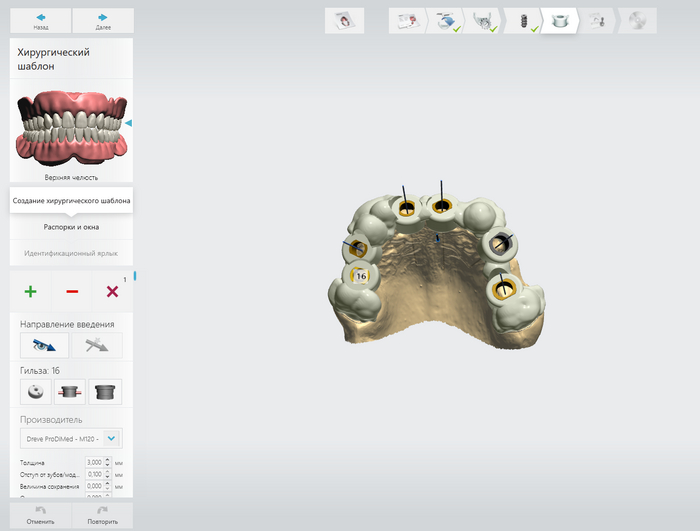The width and height of the screenshot is (700, 531).
Task: Click the upper jaw denture thumbnail
Action: point(71,128)
